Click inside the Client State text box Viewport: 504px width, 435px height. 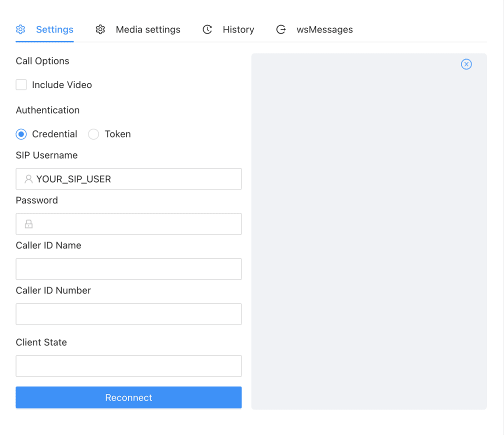(x=128, y=365)
